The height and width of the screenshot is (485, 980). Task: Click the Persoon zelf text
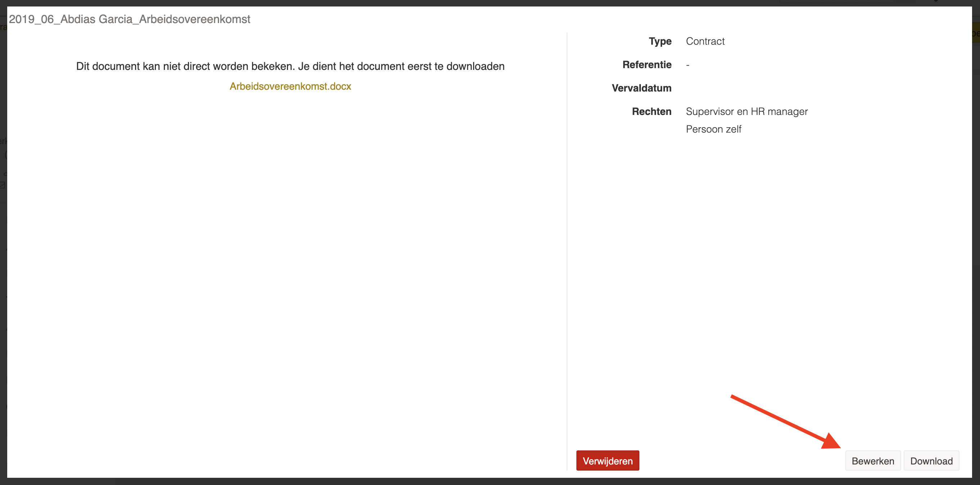tap(713, 129)
